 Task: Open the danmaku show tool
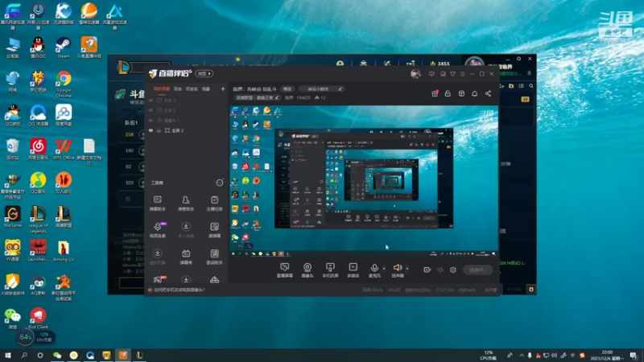186,257
